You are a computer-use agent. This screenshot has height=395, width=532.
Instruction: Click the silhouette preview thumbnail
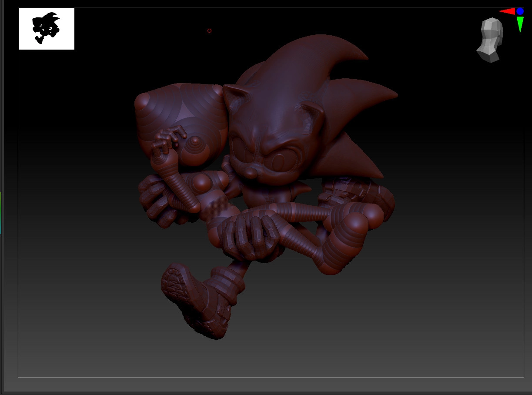(47, 29)
